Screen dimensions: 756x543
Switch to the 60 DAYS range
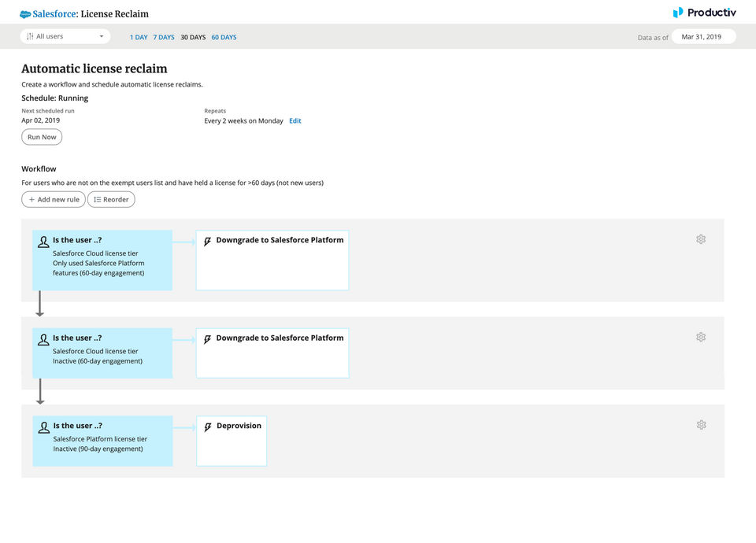tap(224, 37)
